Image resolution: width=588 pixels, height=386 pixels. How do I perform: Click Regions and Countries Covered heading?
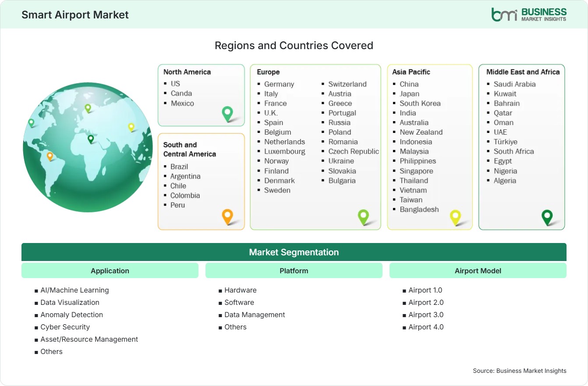coord(294,46)
